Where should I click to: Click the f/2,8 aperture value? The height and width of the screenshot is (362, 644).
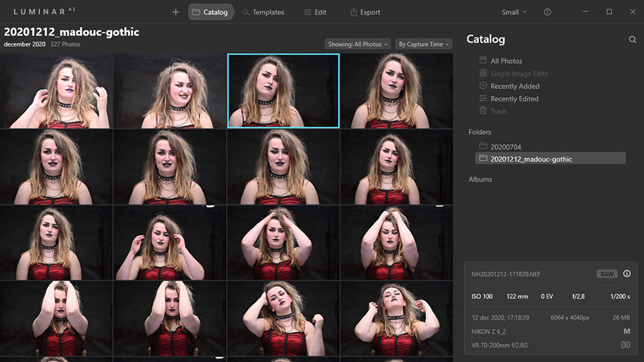point(578,296)
